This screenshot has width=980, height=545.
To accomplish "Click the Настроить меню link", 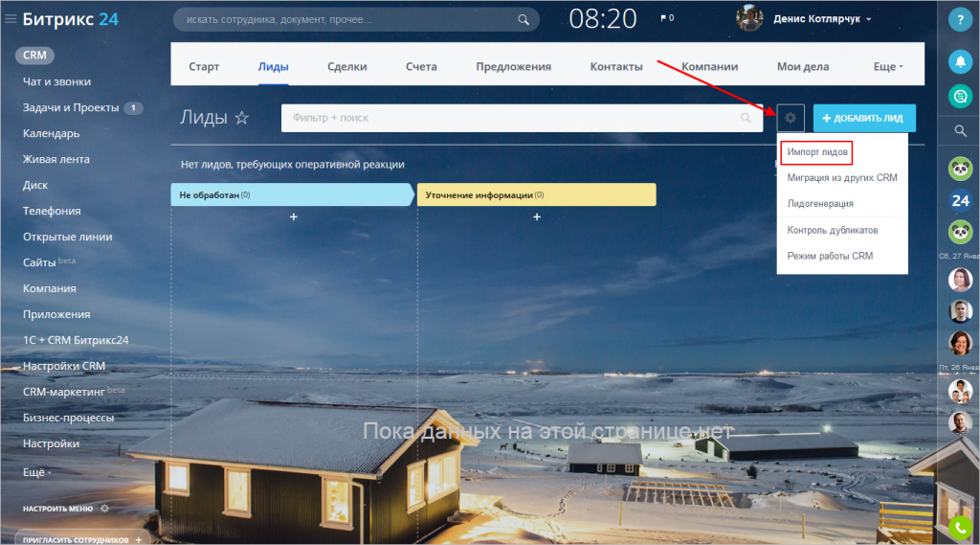I will point(57,509).
